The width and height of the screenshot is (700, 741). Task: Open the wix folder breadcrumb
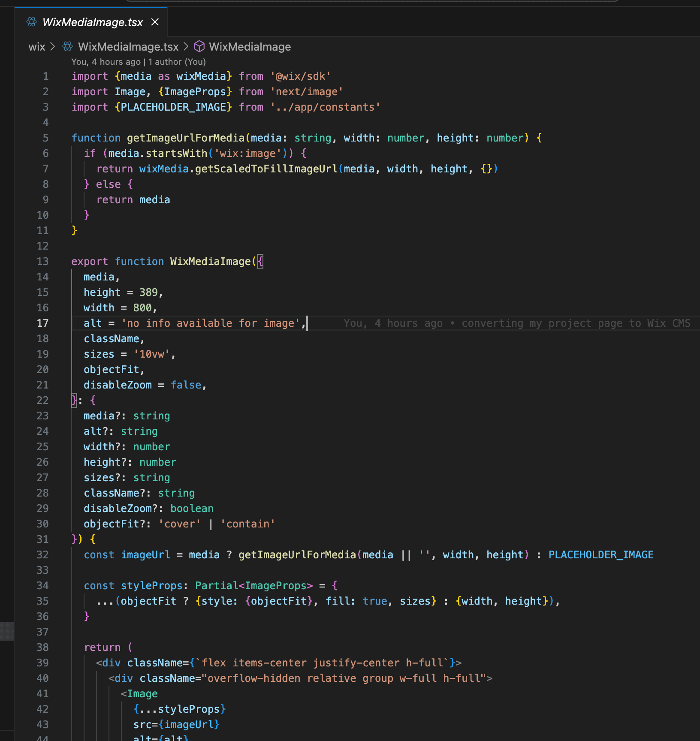(37, 47)
